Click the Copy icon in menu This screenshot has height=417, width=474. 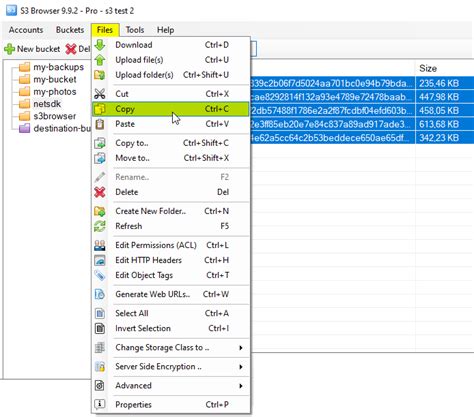100,109
